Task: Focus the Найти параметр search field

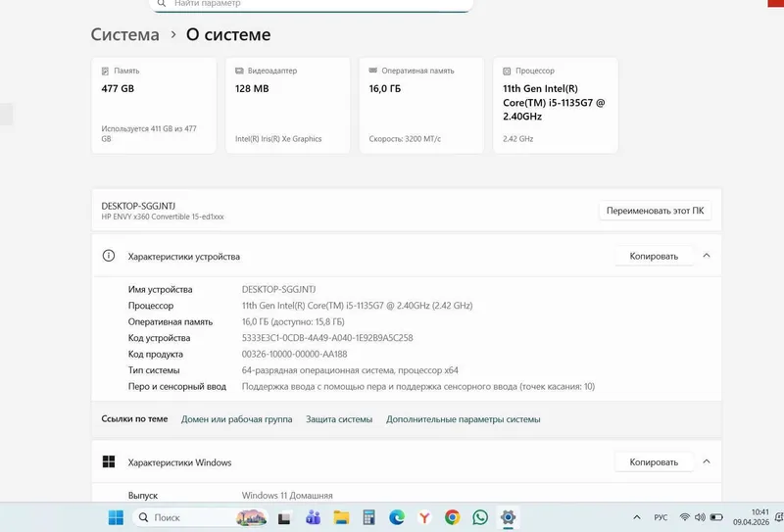Action: (x=311, y=5)
